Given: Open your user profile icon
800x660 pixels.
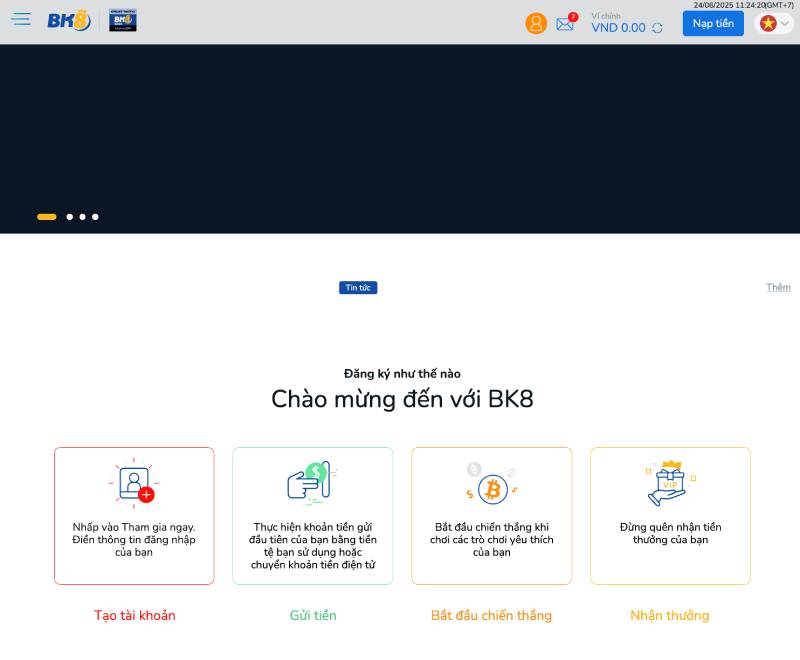Looking at the screenshot, I should point(537,23).
